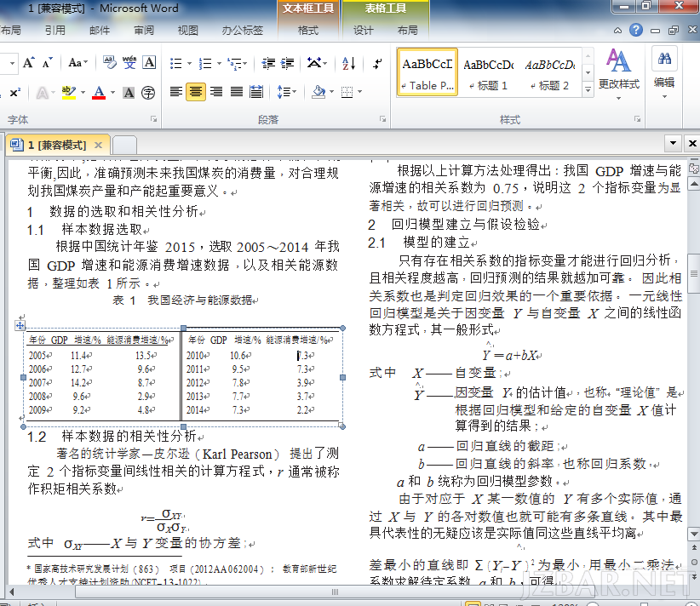The image size is (700, 606).
Task: Toggle superscript x² formatting
Action: 14,93
